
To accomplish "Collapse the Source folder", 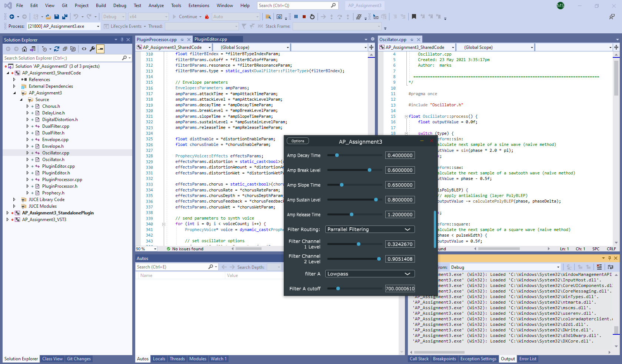I will 21,100.
